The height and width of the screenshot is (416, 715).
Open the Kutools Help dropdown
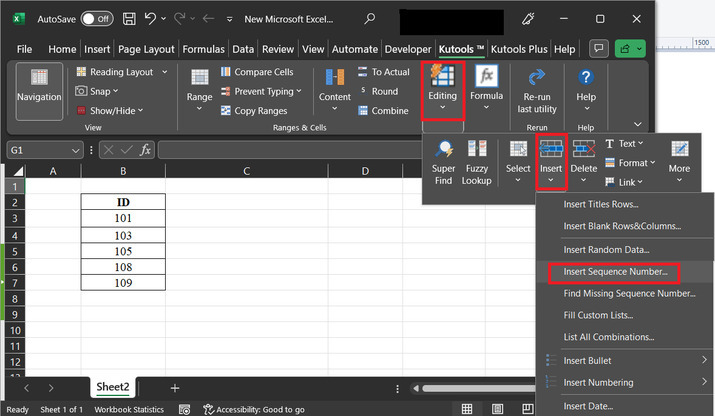(586, 91)
